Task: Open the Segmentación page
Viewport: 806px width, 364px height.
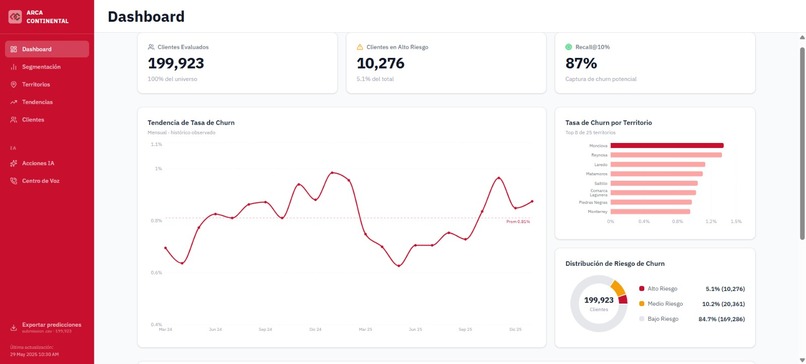Action: [47, 67]
